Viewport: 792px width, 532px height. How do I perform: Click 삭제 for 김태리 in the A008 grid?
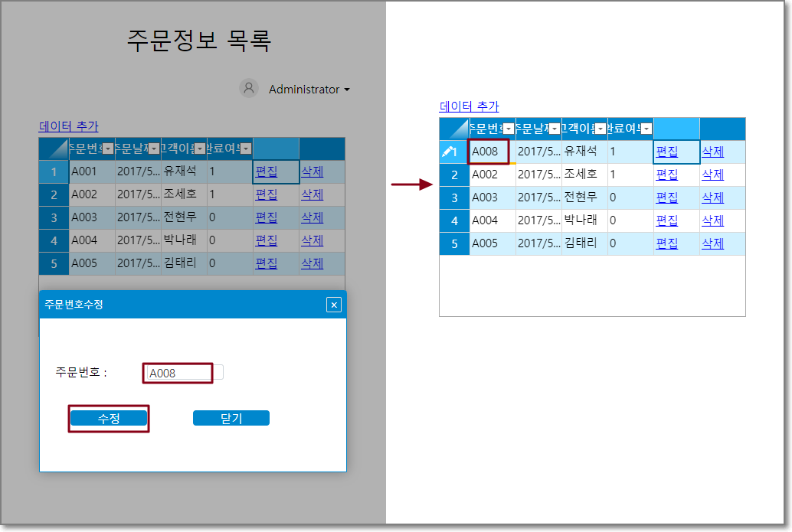point(712,243)
